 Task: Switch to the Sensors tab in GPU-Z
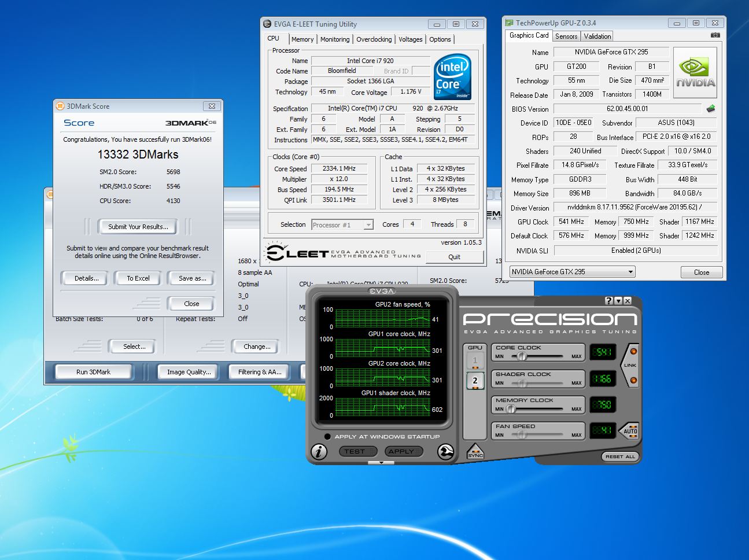(x=566, y=36)
